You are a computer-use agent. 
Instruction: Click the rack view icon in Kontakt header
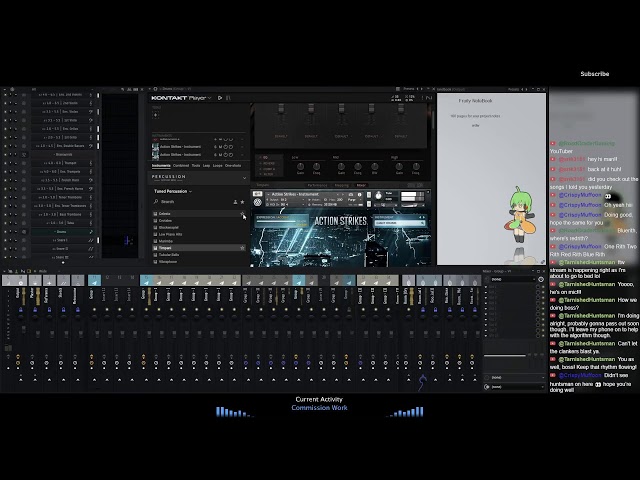coord(228,98)
